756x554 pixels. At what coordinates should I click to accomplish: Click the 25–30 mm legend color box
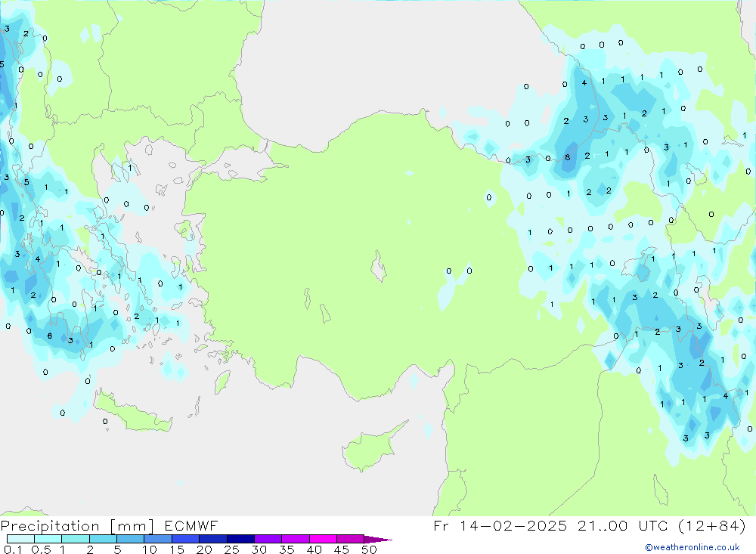click(240, 539)
